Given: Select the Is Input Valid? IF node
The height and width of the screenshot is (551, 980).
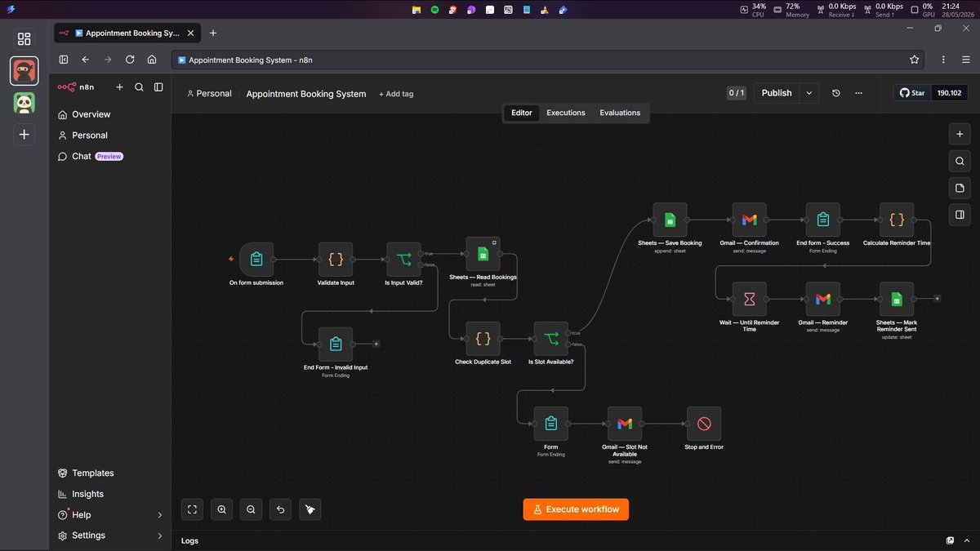Looking at the screenshot, I should point(403,260).
